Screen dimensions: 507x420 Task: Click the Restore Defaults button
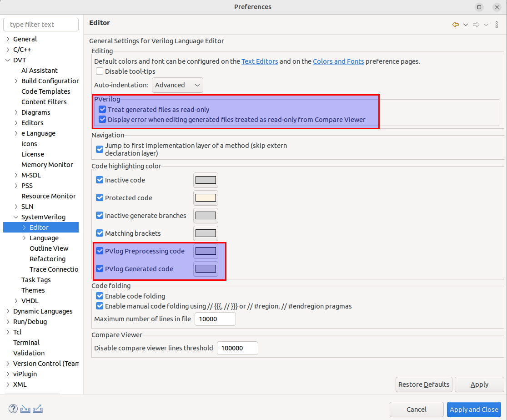coord(423,385)
